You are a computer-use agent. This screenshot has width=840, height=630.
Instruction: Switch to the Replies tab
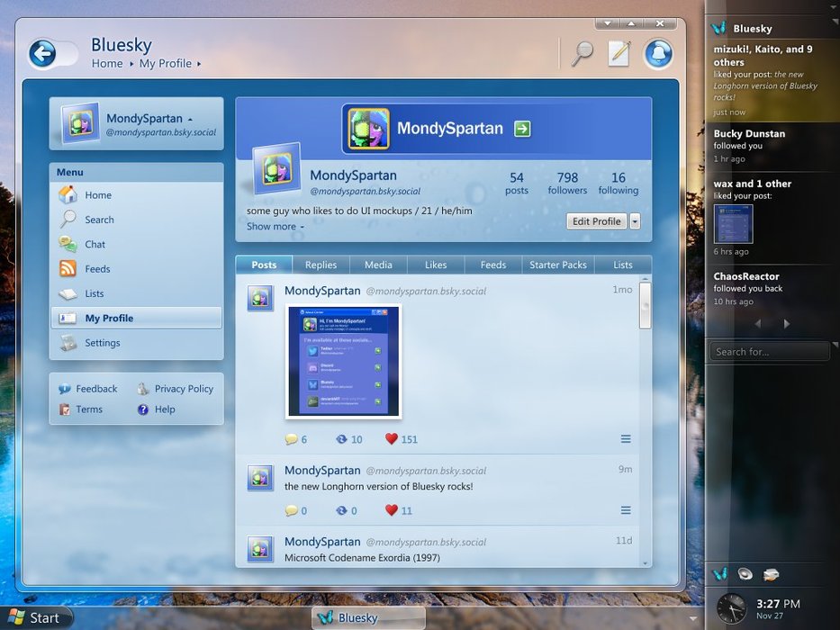pos(321,265)
